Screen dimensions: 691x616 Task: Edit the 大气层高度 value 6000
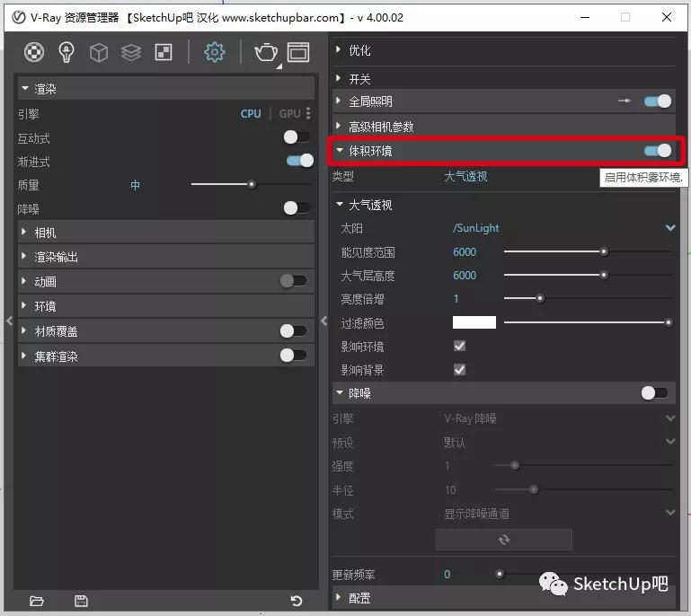coord(465,275)
